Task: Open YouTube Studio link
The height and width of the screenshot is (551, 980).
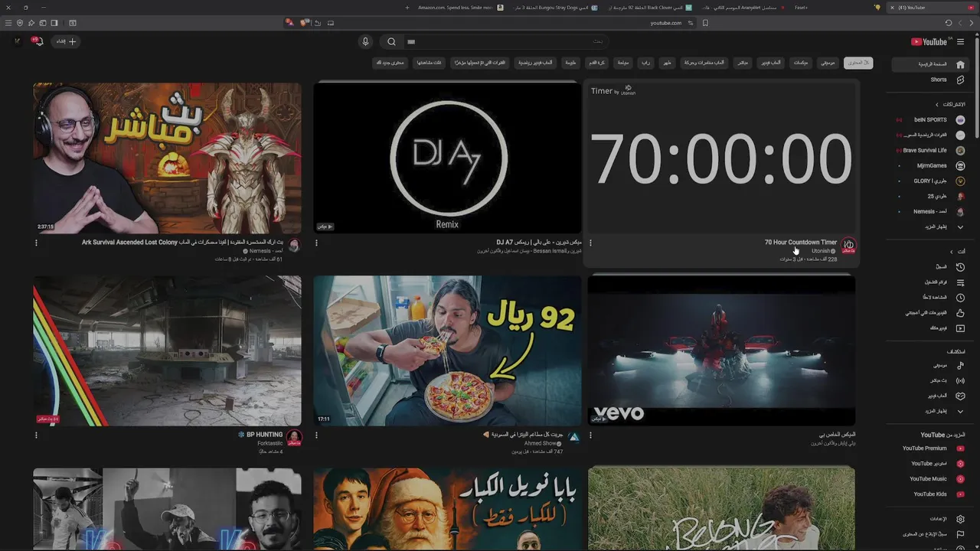Action: pyautogui.click(x=932, y=464)
